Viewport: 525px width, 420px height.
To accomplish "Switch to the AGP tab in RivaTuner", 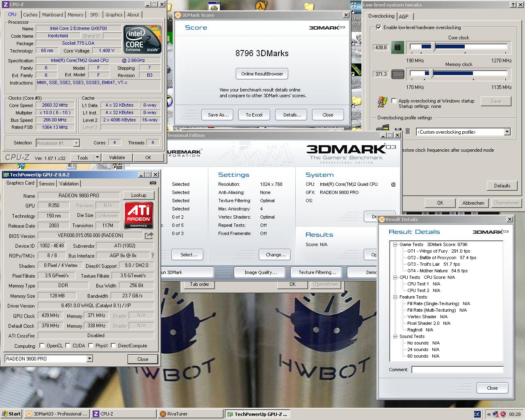I will [x=404, y=16].
